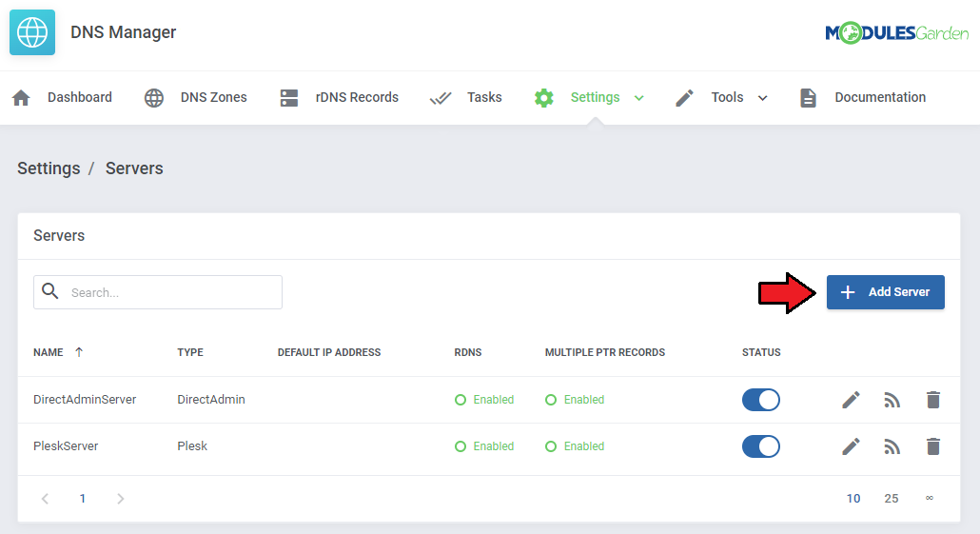Delete PleskServer with trash icon
Viewport: 980px width, 534px height.
[933, 446]
